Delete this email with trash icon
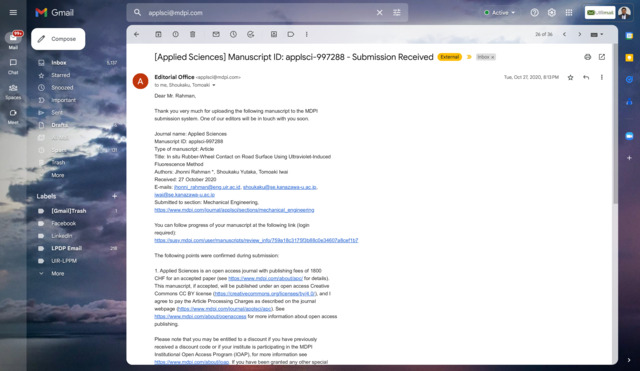The image size is (640, 371). coord(193,35)
